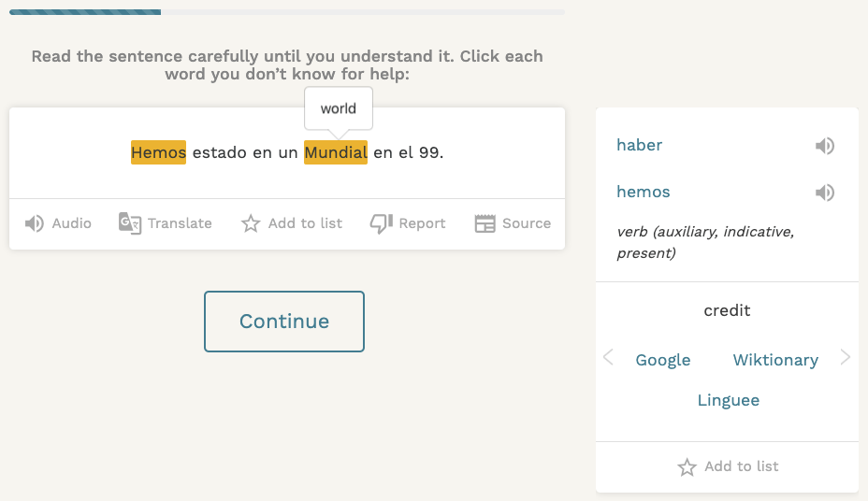Click the word estado in sentence

pyautogui.click(x=220, y=152)
